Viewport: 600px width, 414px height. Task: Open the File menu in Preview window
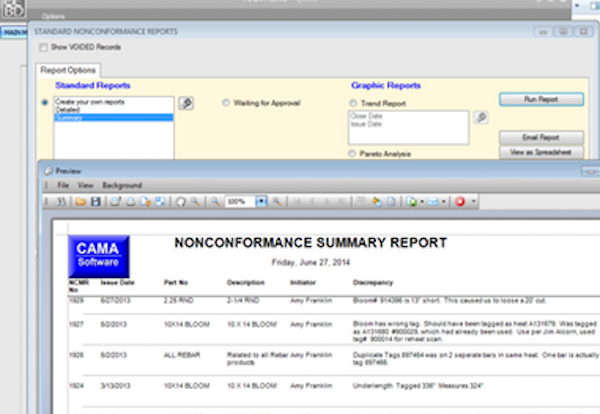click(62, 186)
